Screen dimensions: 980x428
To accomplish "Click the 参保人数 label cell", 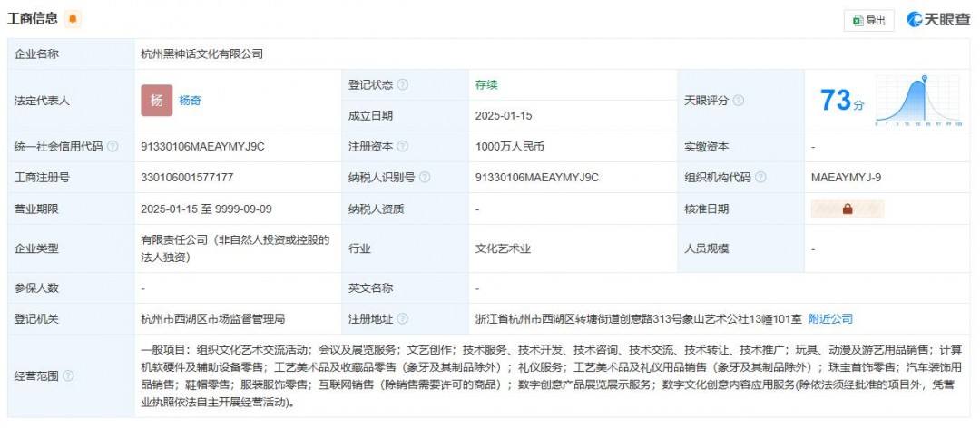I will (71, 288).
